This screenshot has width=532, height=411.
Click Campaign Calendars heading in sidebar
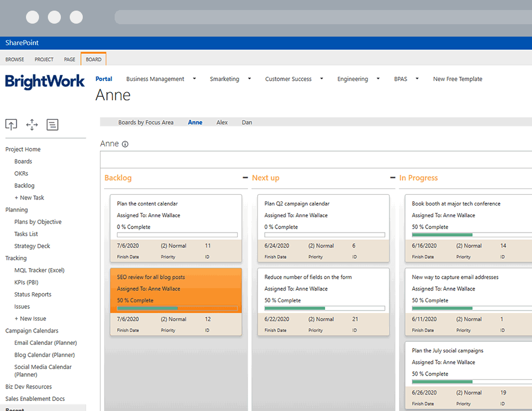[31, 331]
